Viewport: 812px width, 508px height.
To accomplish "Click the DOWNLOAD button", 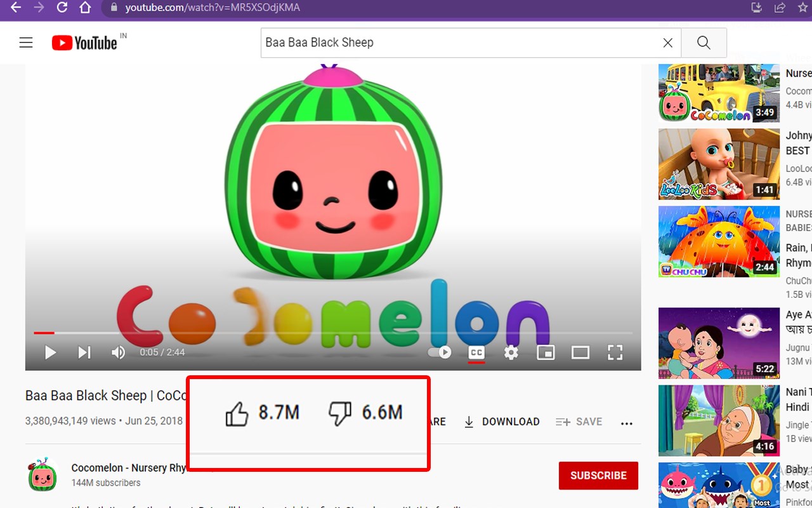I will pos(502,422).
